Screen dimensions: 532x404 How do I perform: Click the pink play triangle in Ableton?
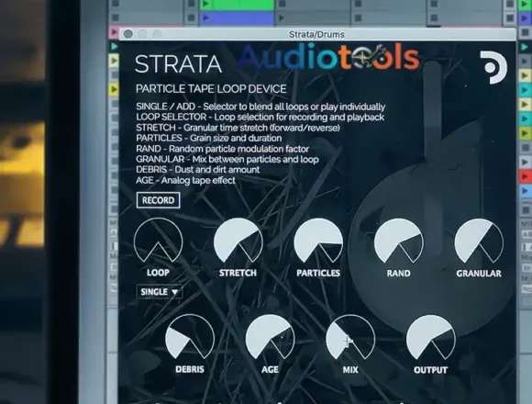click(x=114, y=32)
